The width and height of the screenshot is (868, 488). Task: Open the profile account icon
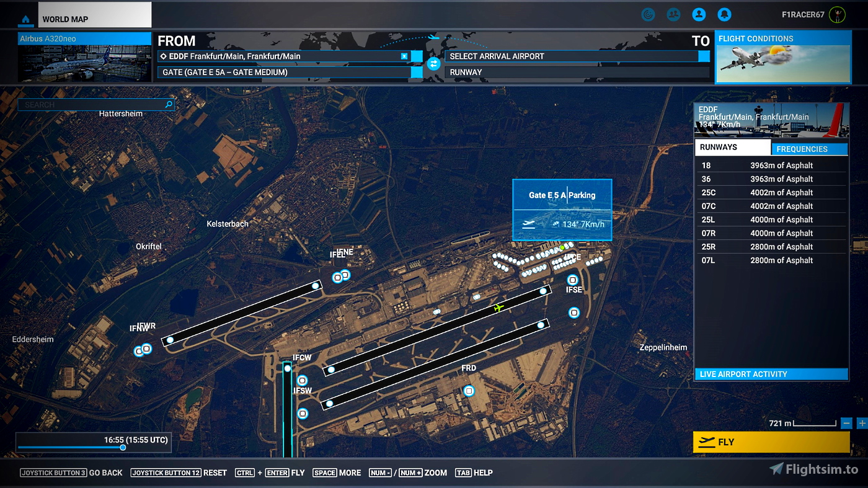coord(699,14)
